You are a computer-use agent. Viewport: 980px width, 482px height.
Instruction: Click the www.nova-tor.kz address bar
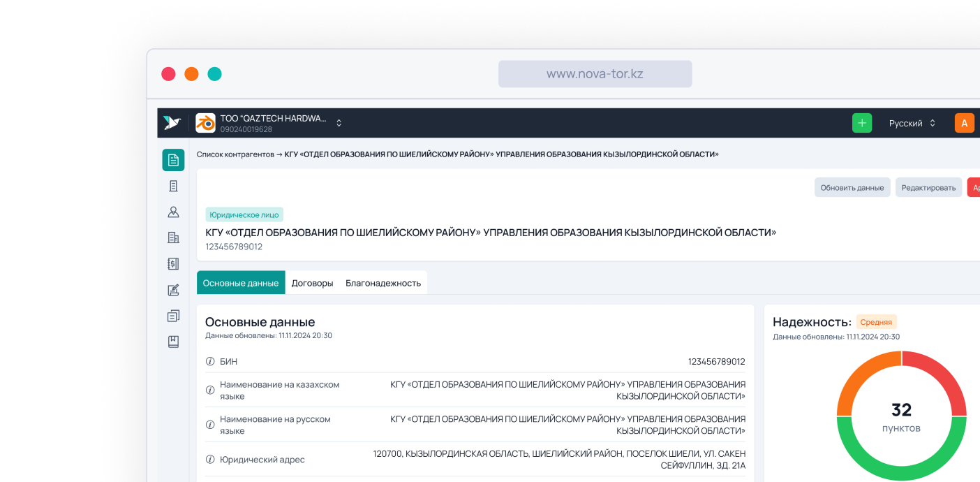point(595,73)
